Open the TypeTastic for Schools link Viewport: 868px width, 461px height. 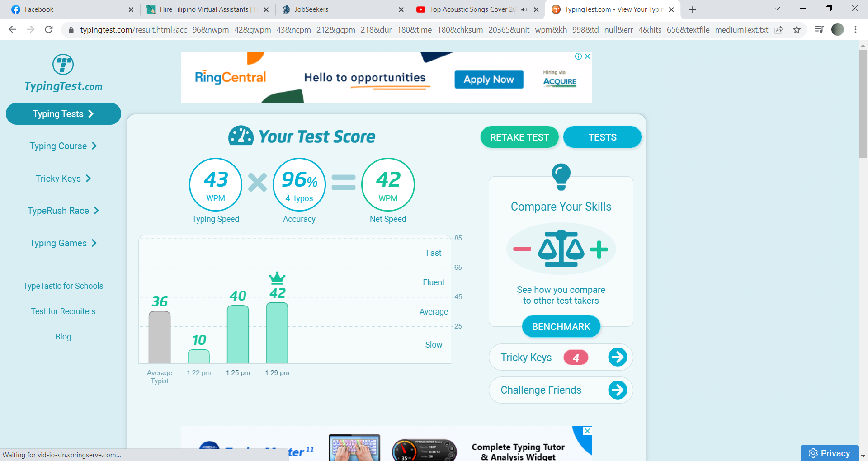point(63,286)
